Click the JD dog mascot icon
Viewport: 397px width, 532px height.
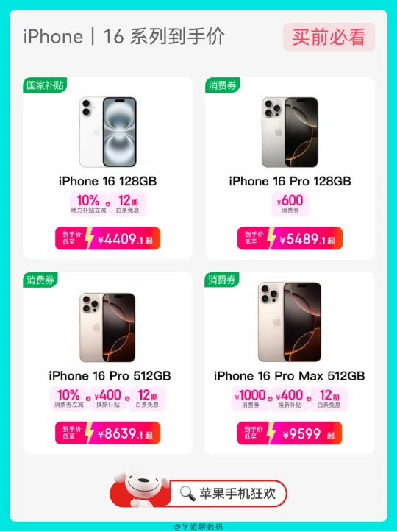click(140, 489)
